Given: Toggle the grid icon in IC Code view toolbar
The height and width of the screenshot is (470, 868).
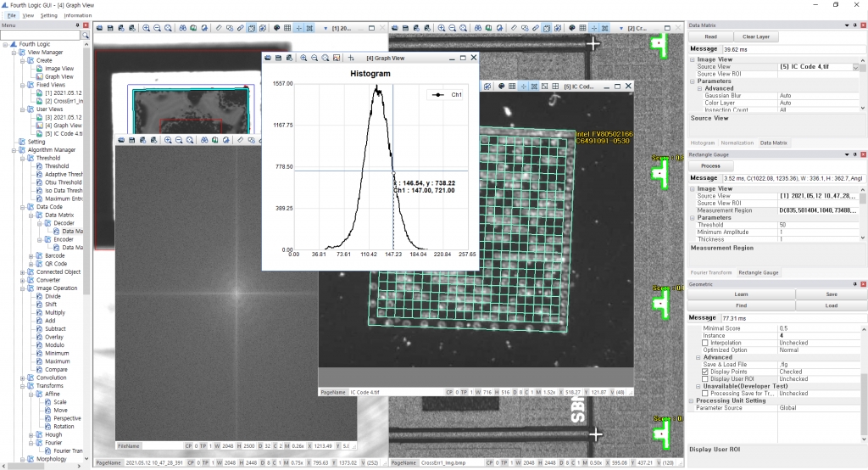Looking at the screenshot, I should point(512,87).
